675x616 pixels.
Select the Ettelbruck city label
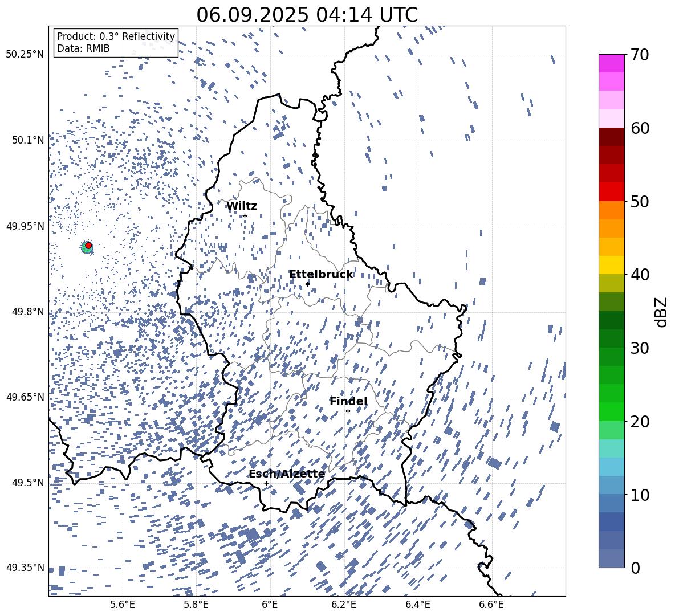[321, 275]
